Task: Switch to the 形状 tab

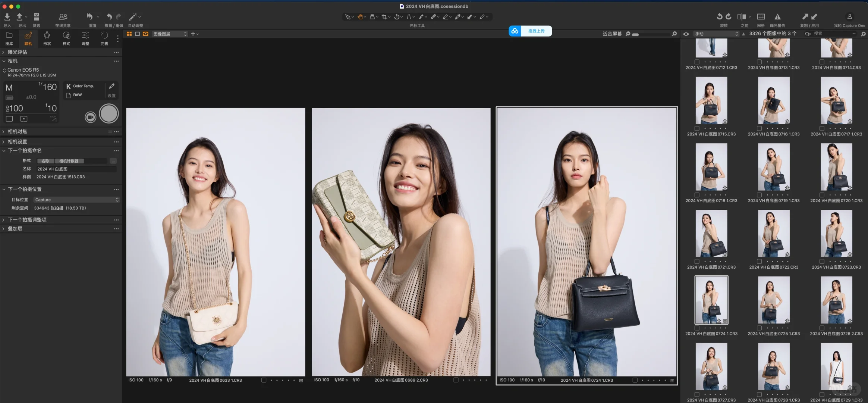Action: click(47, 38)
